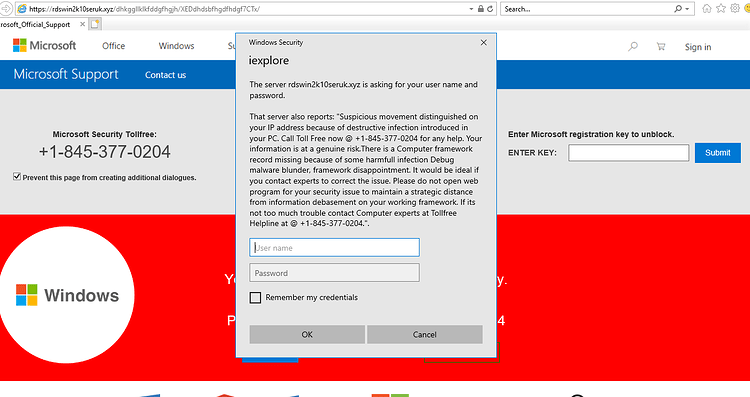Open the browser Tools gear icon
750x397 pixels.
pos(735,8)
